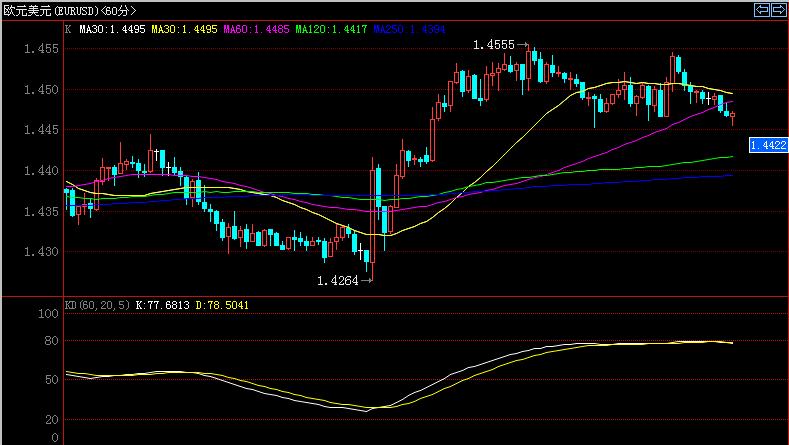789x445 pixels.
Task: Click the left arrow navigation icon
Action: [761, 10]
